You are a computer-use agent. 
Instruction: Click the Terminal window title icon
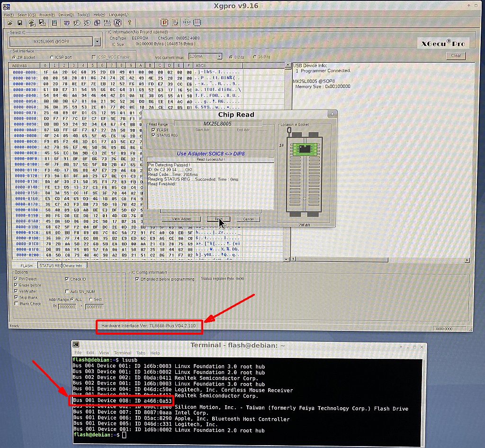76,345
